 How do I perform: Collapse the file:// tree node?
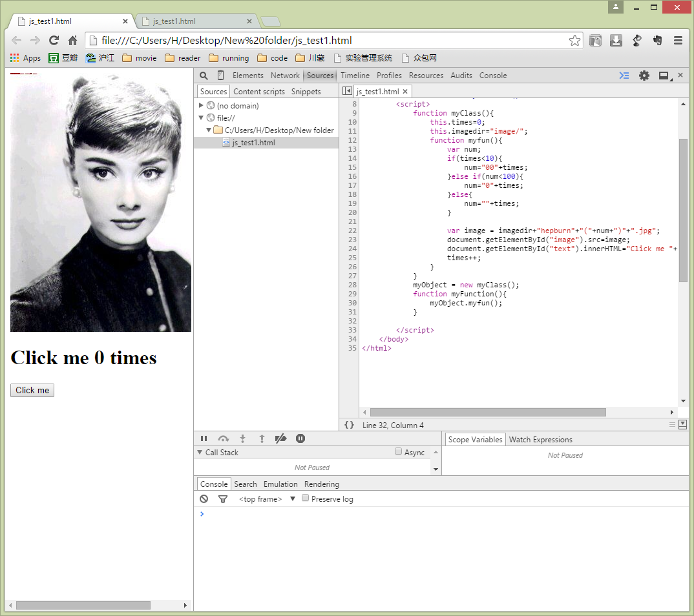(x=201, y=118)
